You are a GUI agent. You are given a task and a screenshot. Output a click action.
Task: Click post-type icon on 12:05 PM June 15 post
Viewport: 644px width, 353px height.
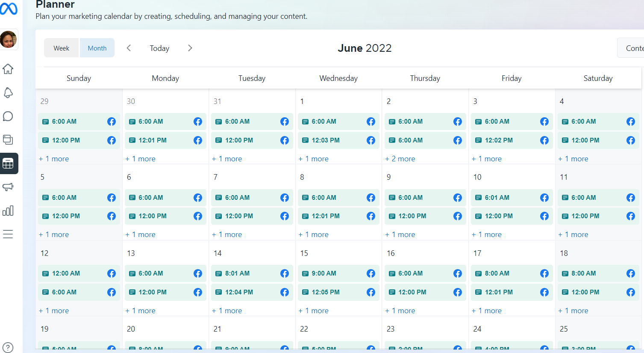pos(305,292)
